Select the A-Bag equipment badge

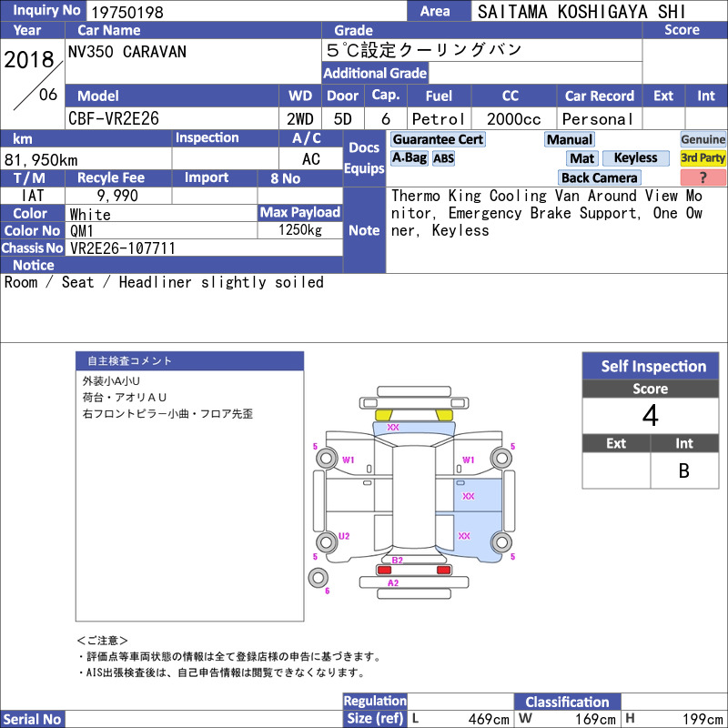click(409, 157)
